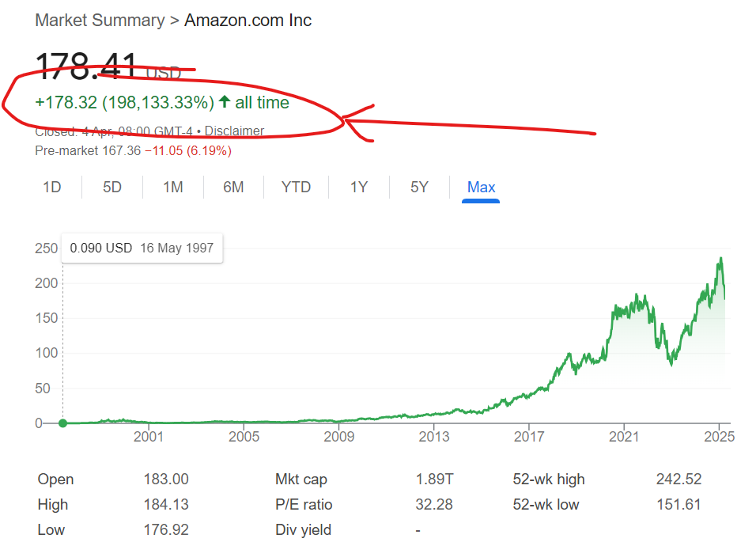Click the 2013 label on the chart axis
Screen dimensions: 756x546
pos(434,436)
